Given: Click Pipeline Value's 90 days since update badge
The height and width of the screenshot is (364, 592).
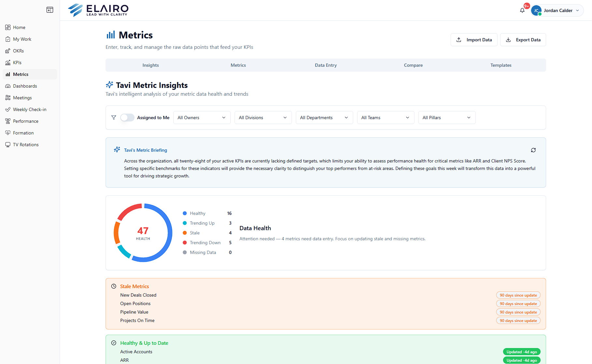Looking at the screenshot, I should pos(518,312).
